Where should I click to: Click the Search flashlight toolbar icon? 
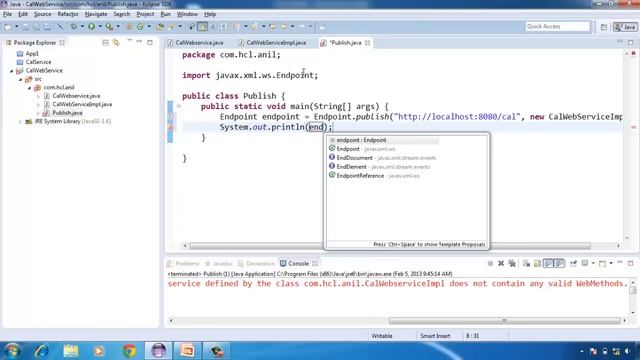click(172, 27)
